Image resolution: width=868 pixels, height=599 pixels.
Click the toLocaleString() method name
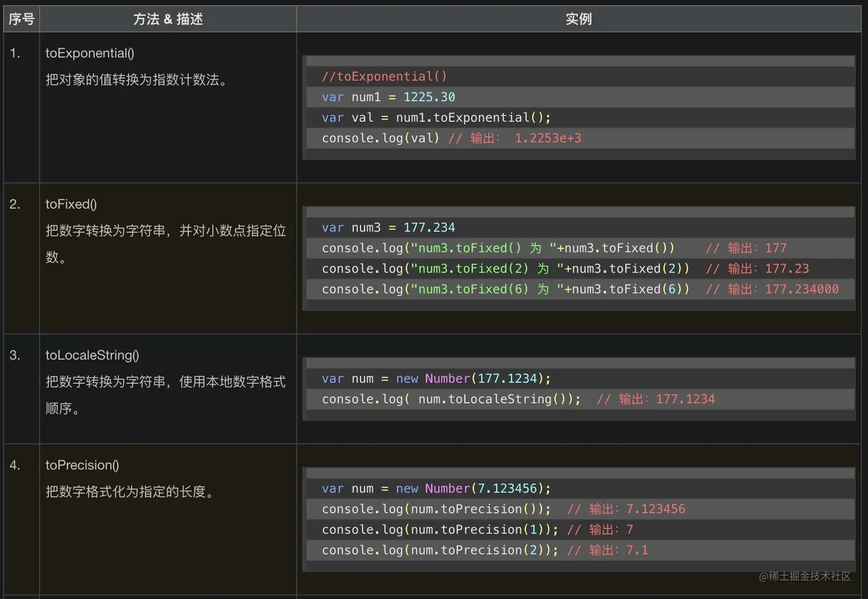click(92, 355)
